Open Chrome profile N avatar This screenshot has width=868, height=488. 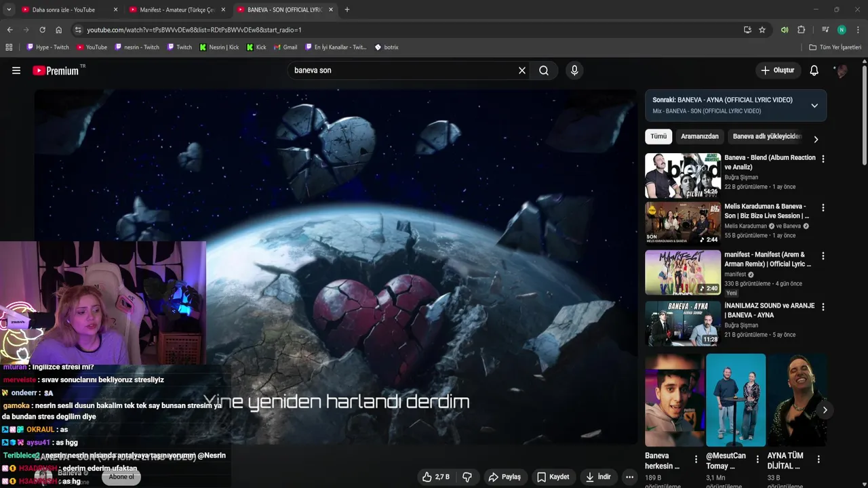(x=842, y=30)
